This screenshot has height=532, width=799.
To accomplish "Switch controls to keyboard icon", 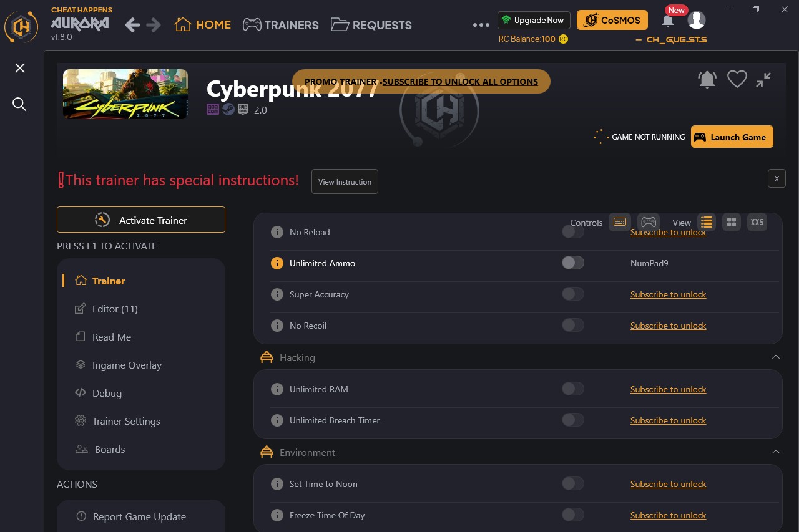I will [x=620, y=222].
